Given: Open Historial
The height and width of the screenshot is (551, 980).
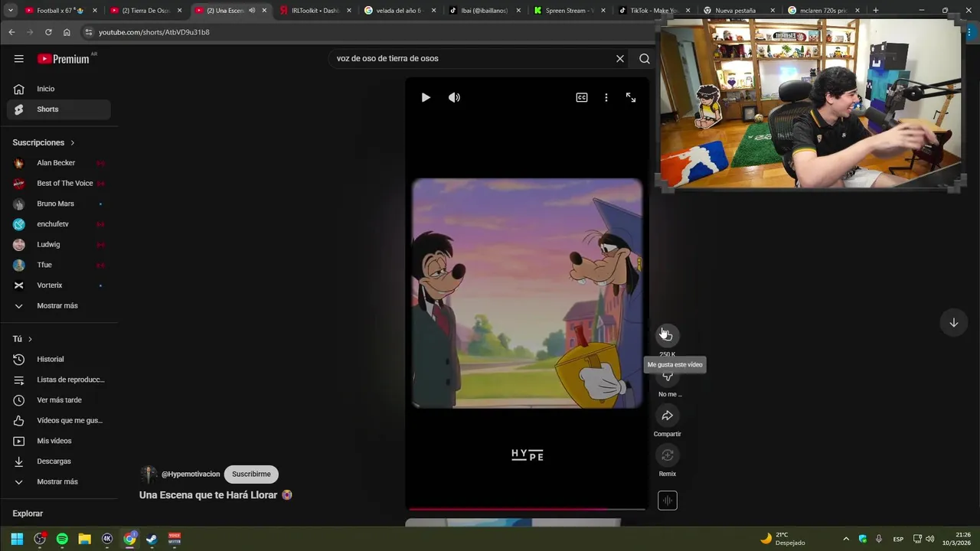Looking at the screenshot, I should (59, 359).
